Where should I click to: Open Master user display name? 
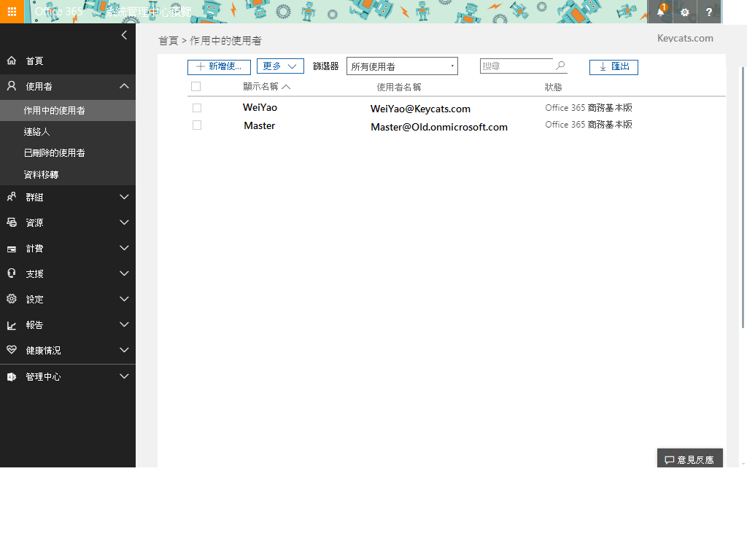[x=259, y=125]
